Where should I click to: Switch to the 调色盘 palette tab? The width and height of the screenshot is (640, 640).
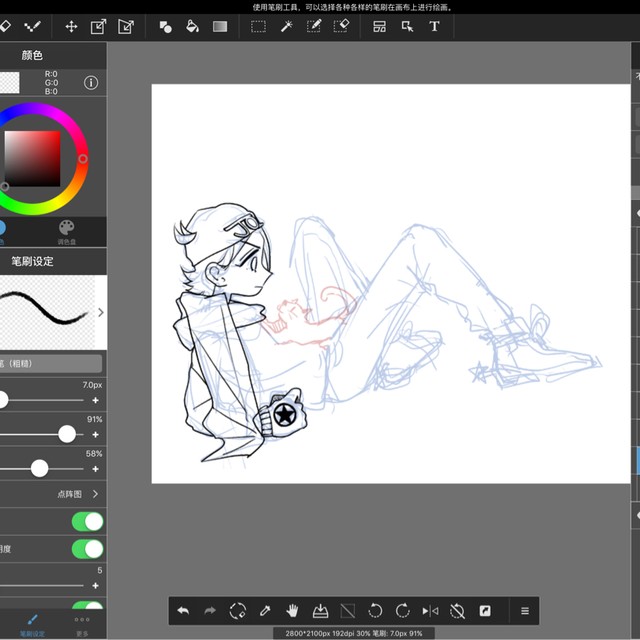(66, 231)
